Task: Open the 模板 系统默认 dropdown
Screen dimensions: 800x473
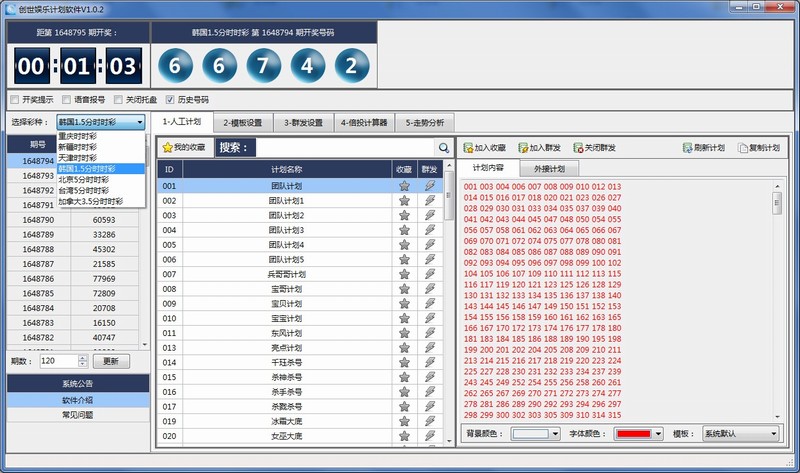Action: pos(739,434)
